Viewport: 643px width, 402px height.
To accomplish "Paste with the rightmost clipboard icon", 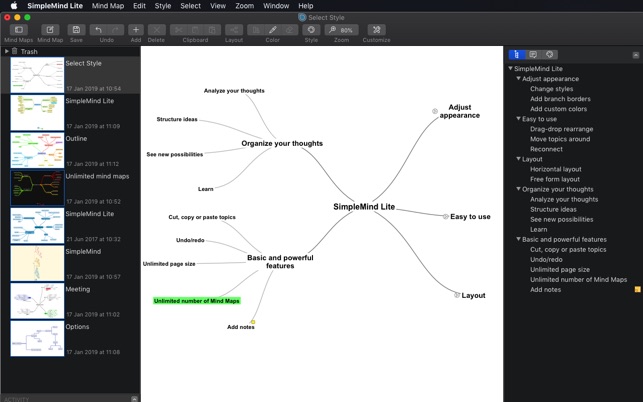I will [x=212, y=30].
